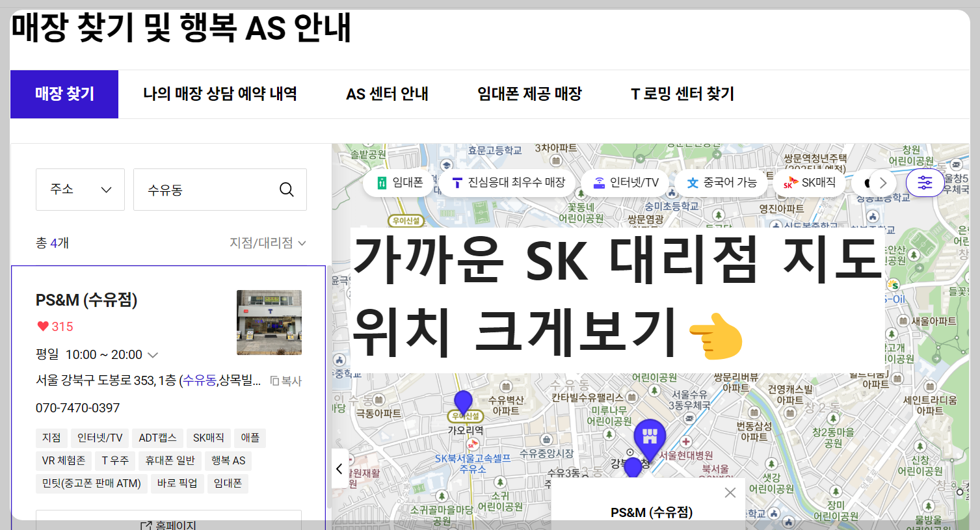
Task: Click the phone number 070-7470-0397
Action: click(78, 408)
